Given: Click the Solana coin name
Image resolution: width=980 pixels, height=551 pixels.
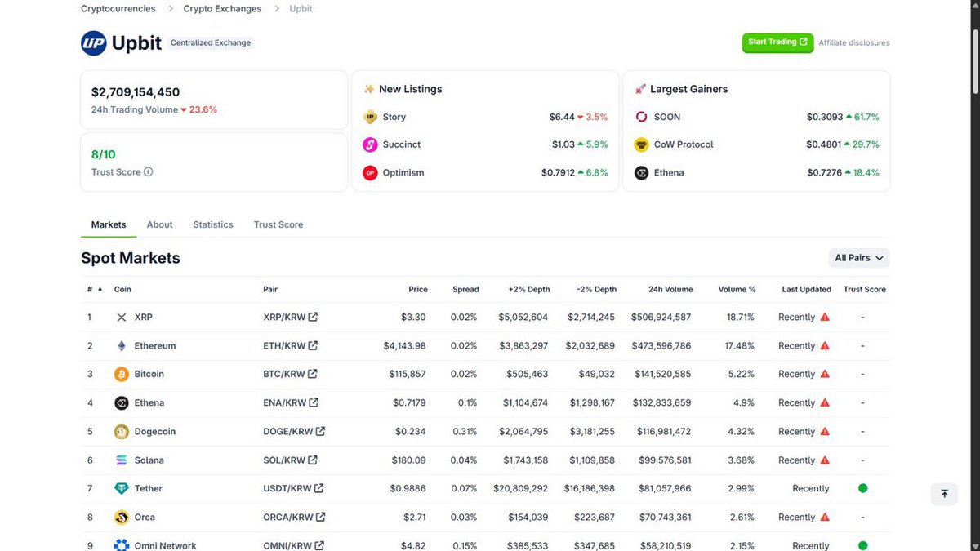Looking at the screenshot, I should coord(149,460).
